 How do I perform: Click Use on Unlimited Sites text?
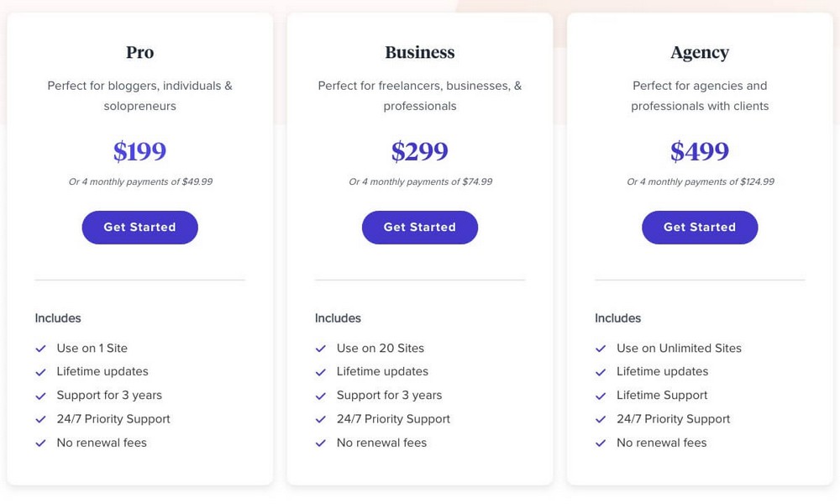pyautogui.click(x=679, y=348)
